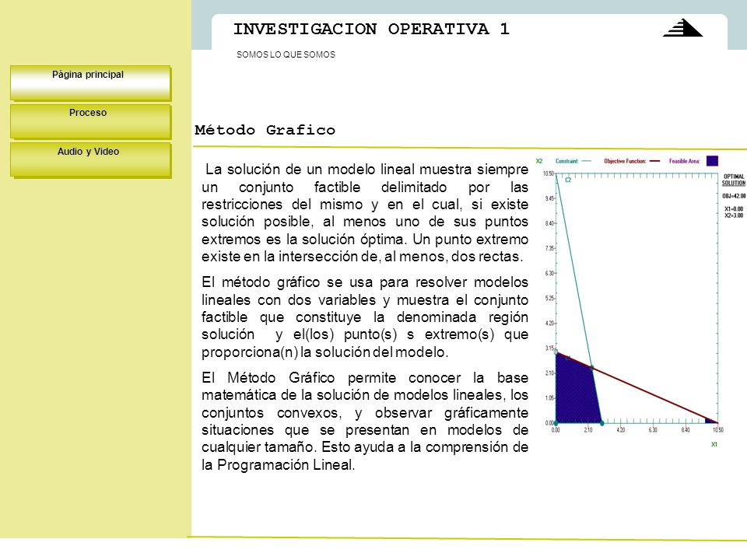Click the OPTIMAL SOLUTION label on graph
The width and height of the screenshot is (747, 560).
[x=734, y=180]
